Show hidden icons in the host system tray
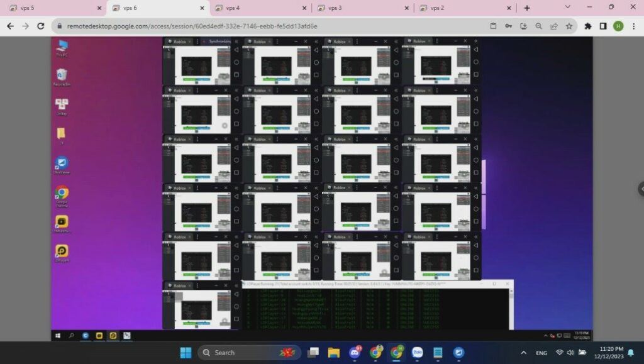 pos(523,353)
